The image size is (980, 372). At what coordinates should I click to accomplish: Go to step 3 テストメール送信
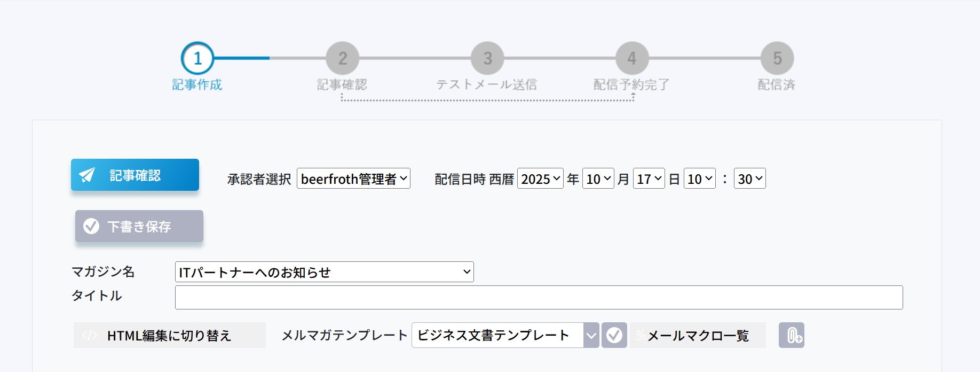click(487, 58)
